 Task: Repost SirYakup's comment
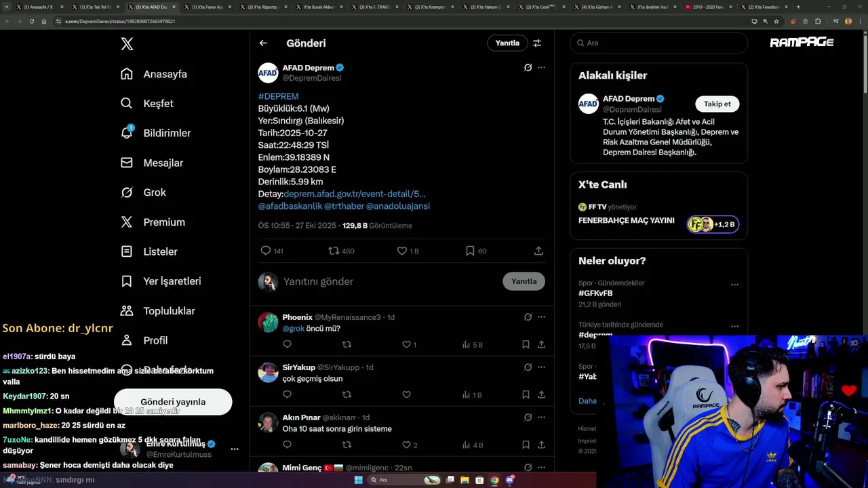347,394
